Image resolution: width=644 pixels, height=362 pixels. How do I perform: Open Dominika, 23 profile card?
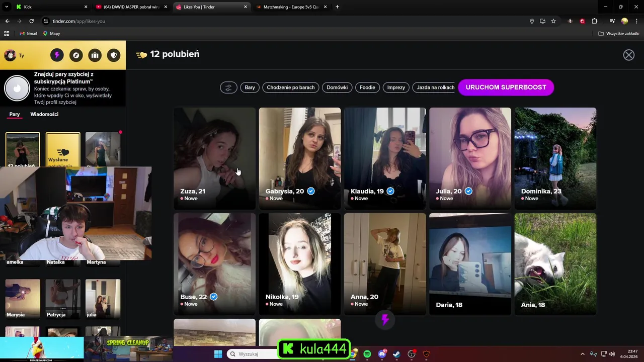point(555,158)
